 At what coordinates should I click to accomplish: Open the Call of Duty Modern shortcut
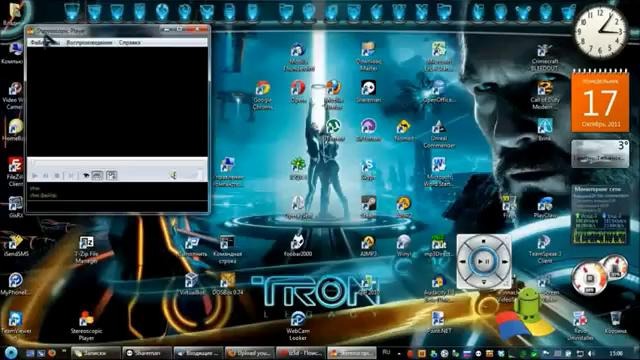[544, 95]
